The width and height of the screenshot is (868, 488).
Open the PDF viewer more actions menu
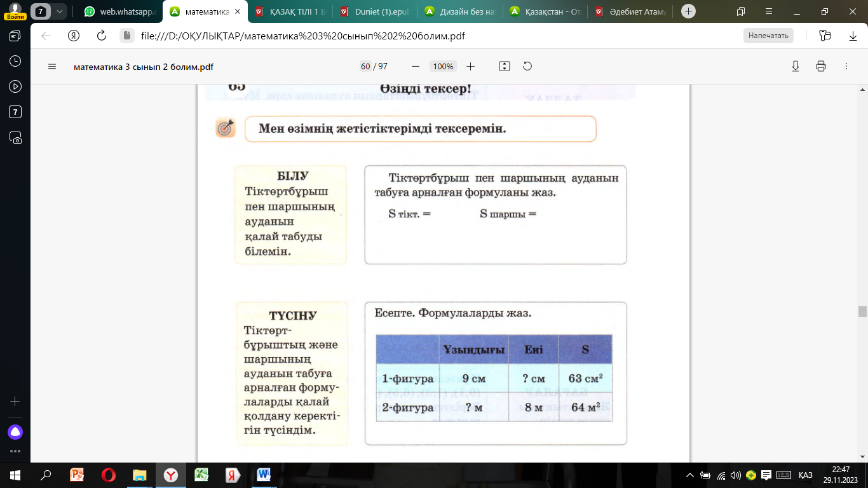(x=846, y=66)
